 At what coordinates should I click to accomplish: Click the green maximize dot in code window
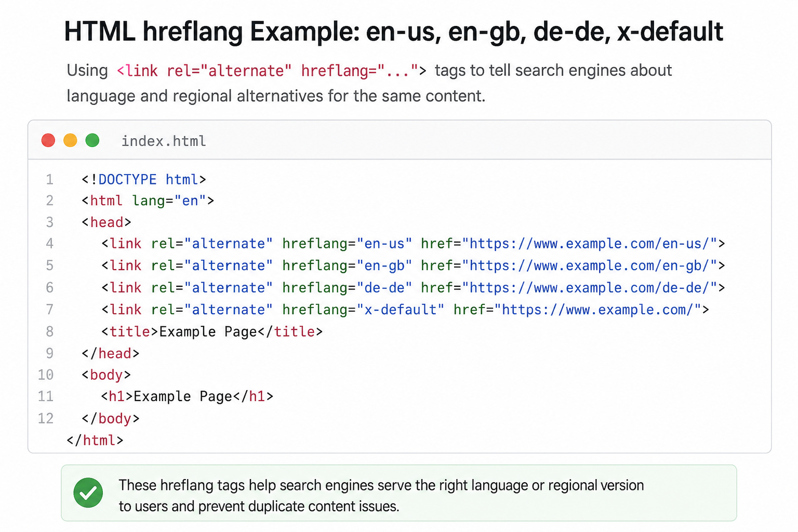tap(92, 140)
